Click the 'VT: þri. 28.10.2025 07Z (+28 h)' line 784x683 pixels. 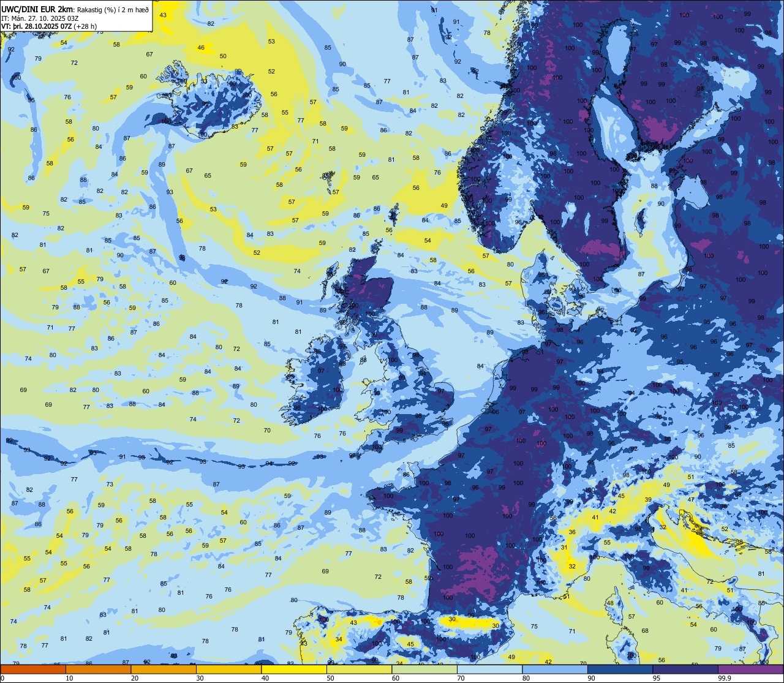coord(48,27)
